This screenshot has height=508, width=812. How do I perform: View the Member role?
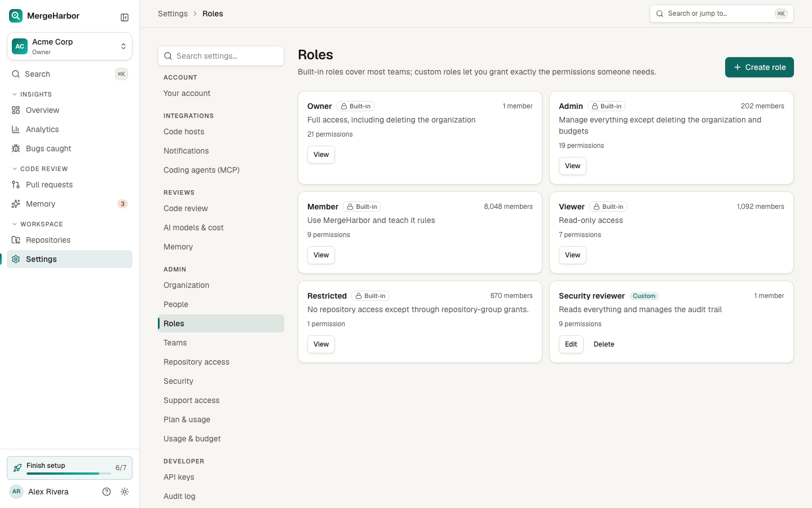coord(321,255)
